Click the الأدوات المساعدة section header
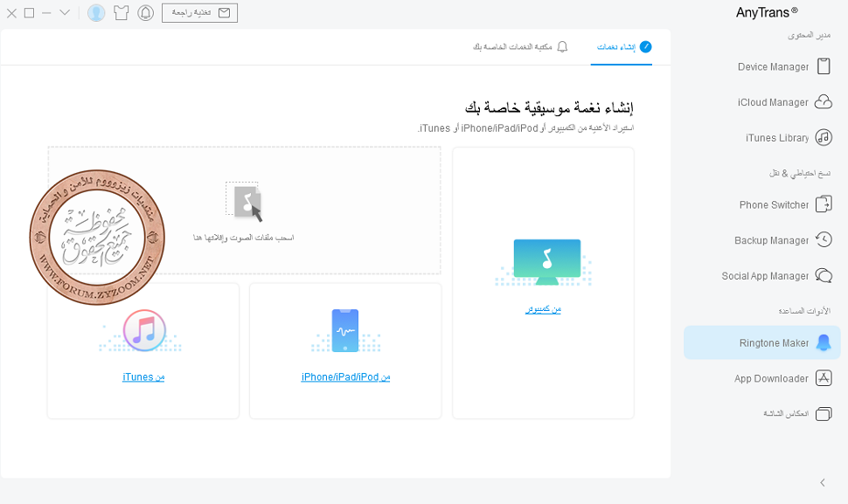Viewport: 848px width, 504px height. 804,311
